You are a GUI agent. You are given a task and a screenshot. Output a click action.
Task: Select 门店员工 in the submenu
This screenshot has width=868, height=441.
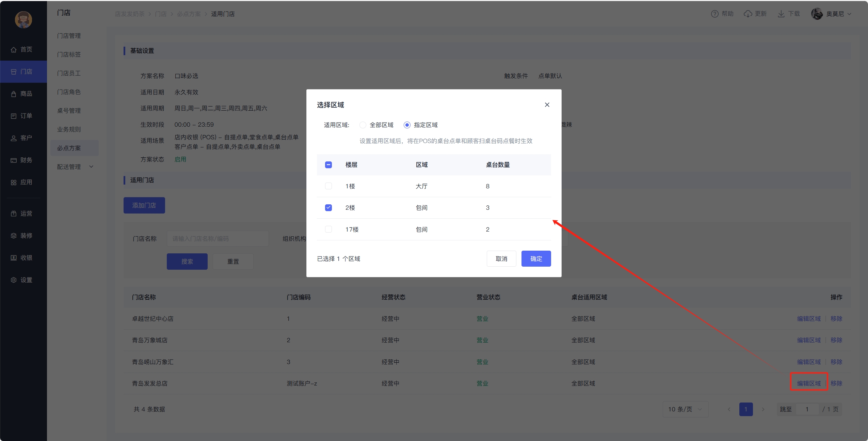[69, 73]
